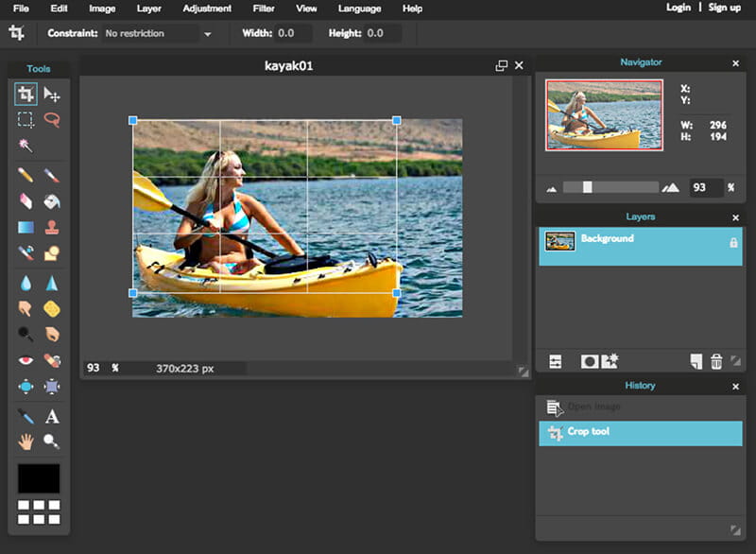Toggle the Background layer lock
Image resolution: width=756 pixels, height=554 pixels.
pos(733,243)
